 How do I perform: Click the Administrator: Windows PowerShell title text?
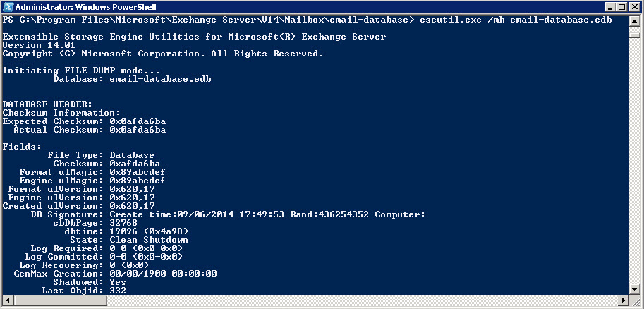(x=86, y=7)
